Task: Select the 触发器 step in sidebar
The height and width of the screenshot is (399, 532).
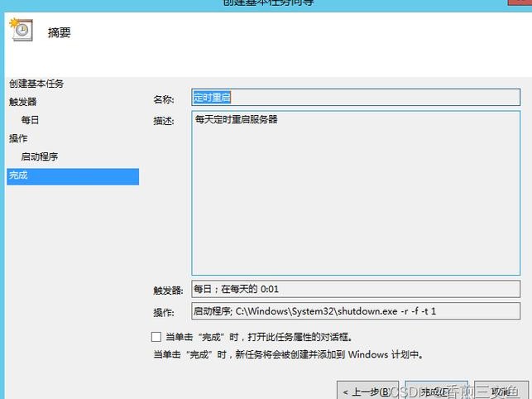Action: 22,102
